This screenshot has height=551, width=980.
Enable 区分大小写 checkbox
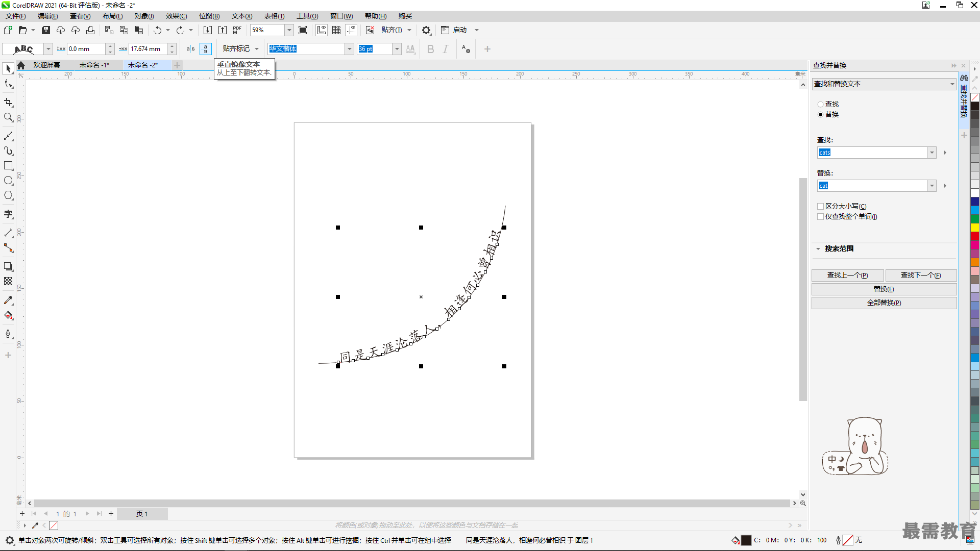tap(820, 207)
